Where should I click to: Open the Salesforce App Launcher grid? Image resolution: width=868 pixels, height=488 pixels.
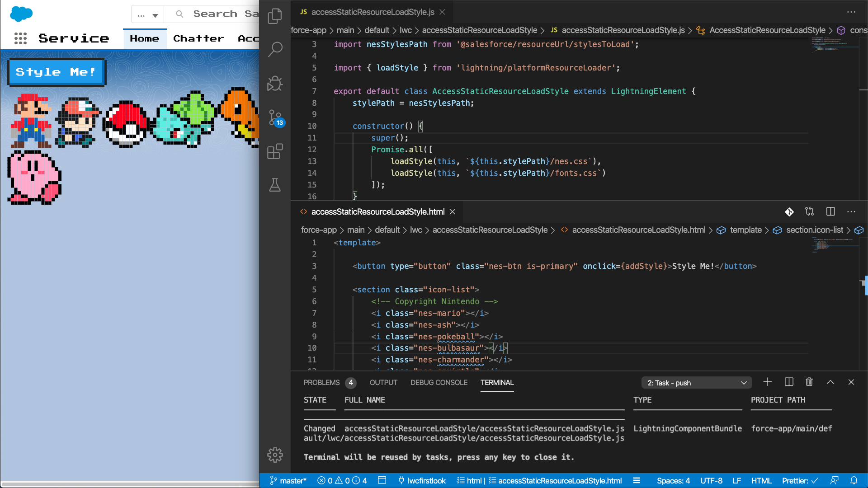(x=20, y=38)
